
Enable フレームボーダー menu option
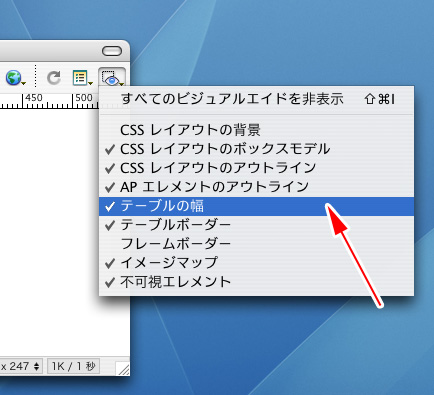pos(256,244)
